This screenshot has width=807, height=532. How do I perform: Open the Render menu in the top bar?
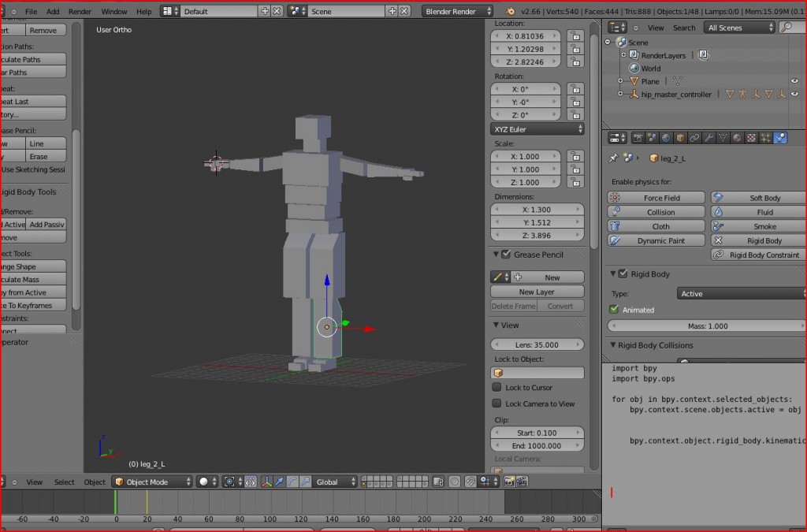80,11
